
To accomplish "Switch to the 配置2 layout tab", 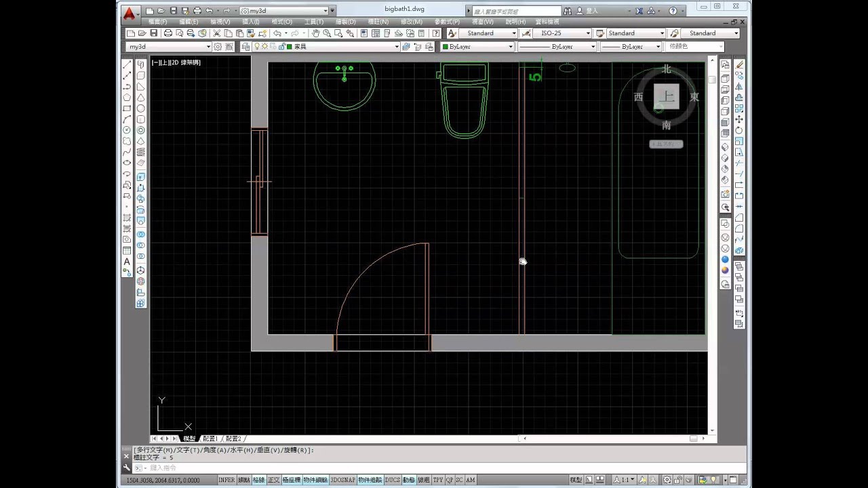I will [x=233, y=439].
